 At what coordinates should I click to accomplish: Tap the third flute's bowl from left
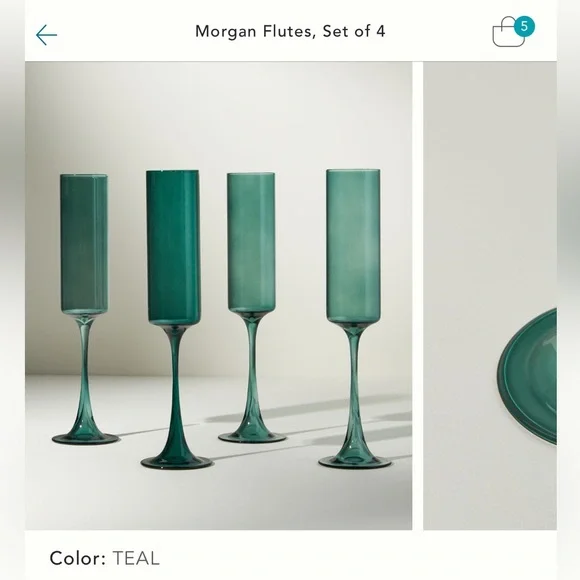pos(251,242)
